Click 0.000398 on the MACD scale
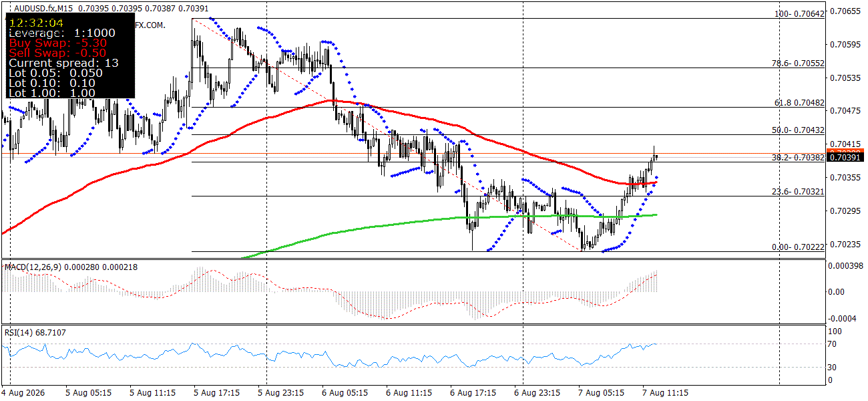This screenshot has width=868, height=401. point(845,267)
